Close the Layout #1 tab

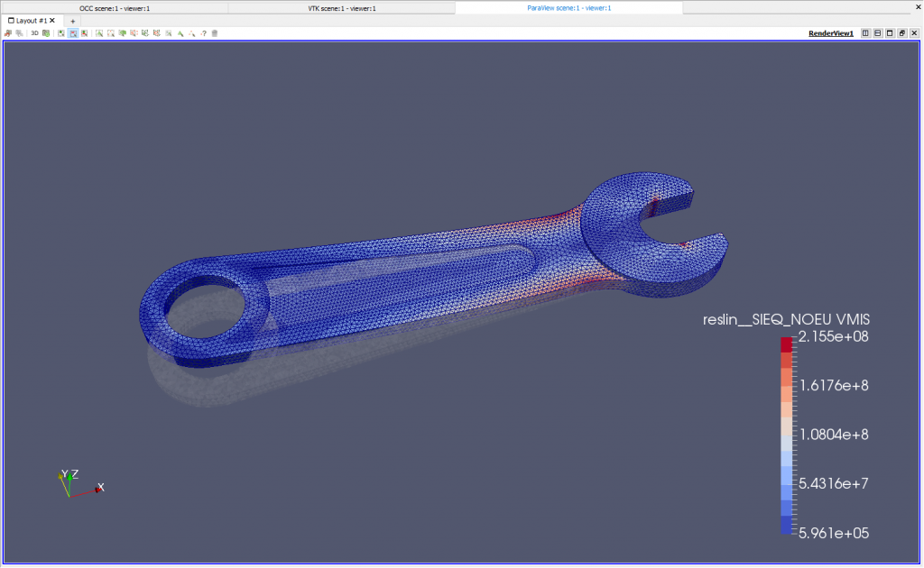[x=52, y=21]
